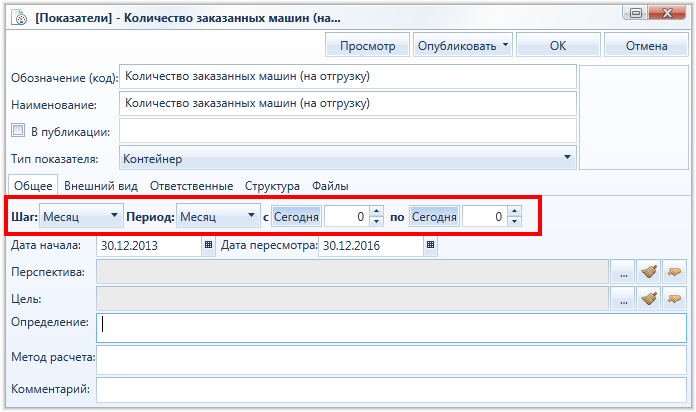Click the start offset number field
Image resolution: width=696 pixels, height=412 pixels.
347,217
